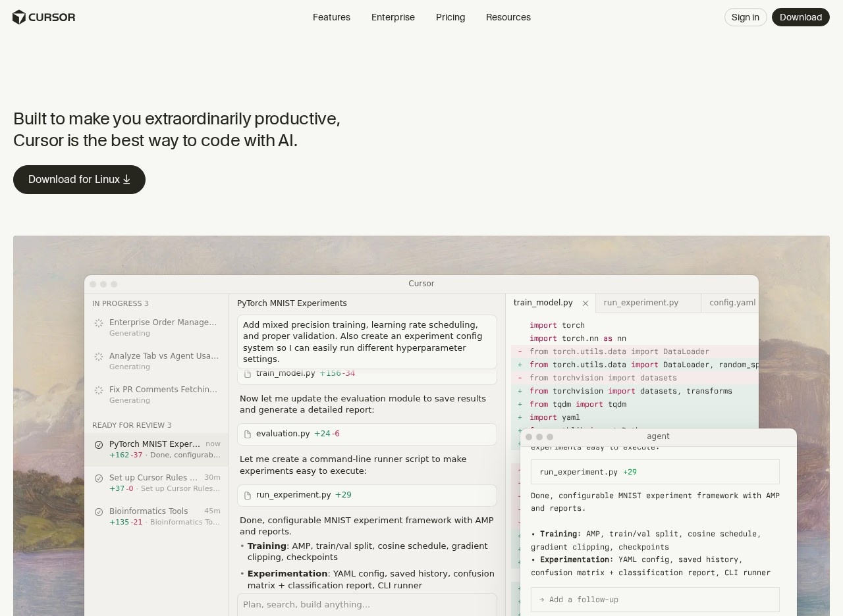
Task: Click checkmark icon for Set up Cursor Rules
Action: click(99, 478)
